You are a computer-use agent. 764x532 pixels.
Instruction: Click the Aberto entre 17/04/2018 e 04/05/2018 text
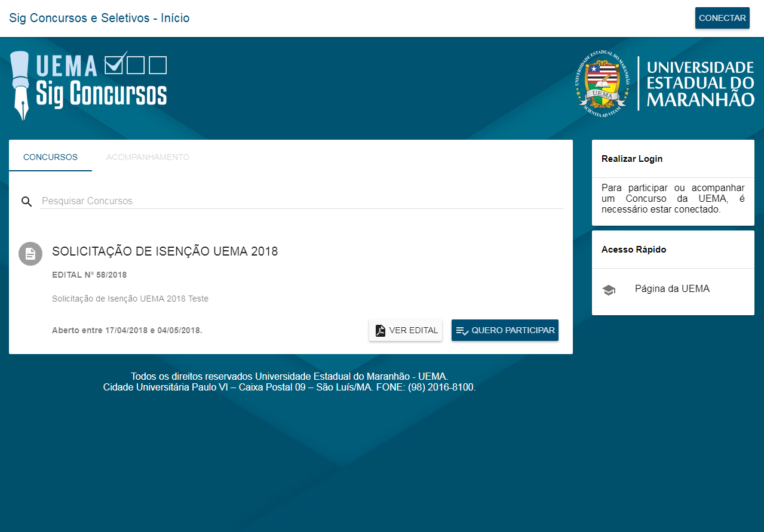point(127,330)
